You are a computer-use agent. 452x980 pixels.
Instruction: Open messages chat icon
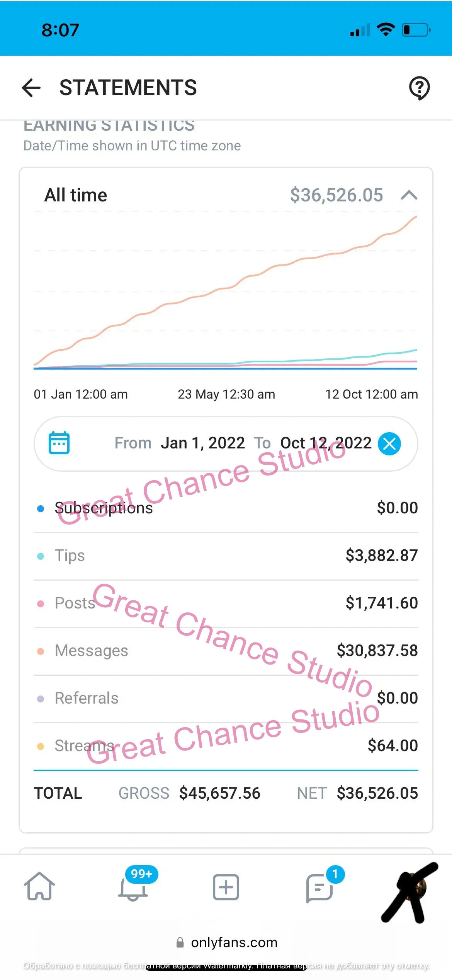pos(319,888)
